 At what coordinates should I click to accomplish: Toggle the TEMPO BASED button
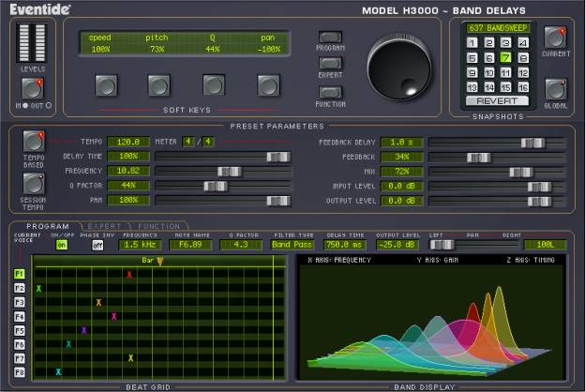click(34, 141)
